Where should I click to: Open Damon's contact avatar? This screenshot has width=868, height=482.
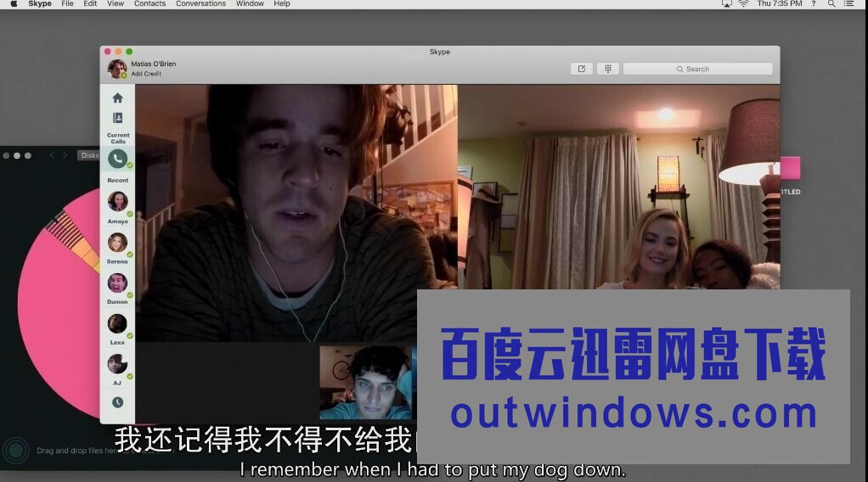tap(117, 283)
